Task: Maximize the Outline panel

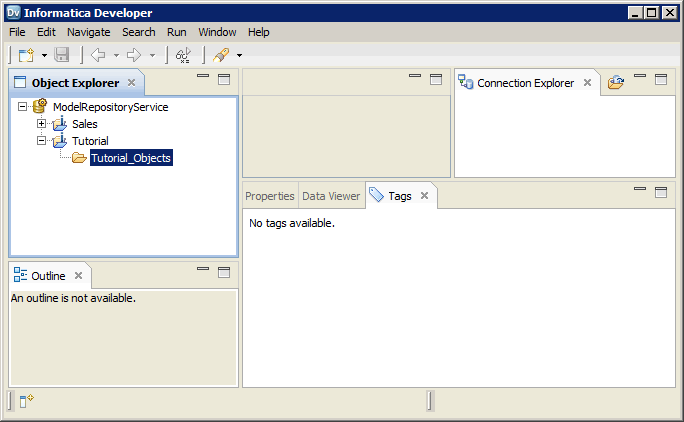Action: (x=224, y=272)
